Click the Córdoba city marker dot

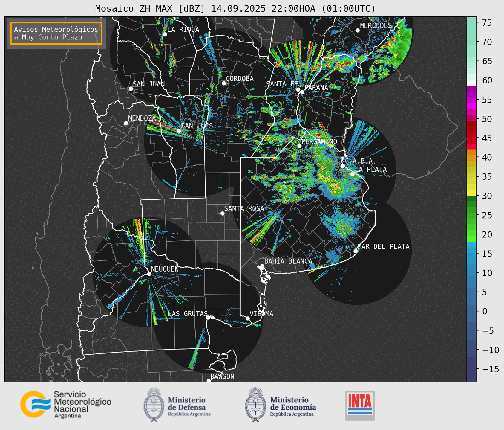[224, 83]
